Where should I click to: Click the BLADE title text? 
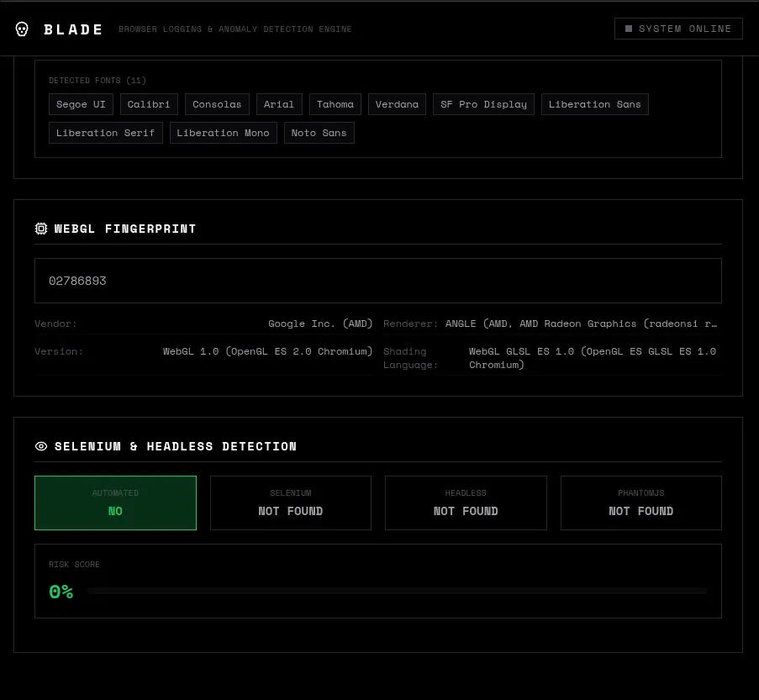coord(74,29)
